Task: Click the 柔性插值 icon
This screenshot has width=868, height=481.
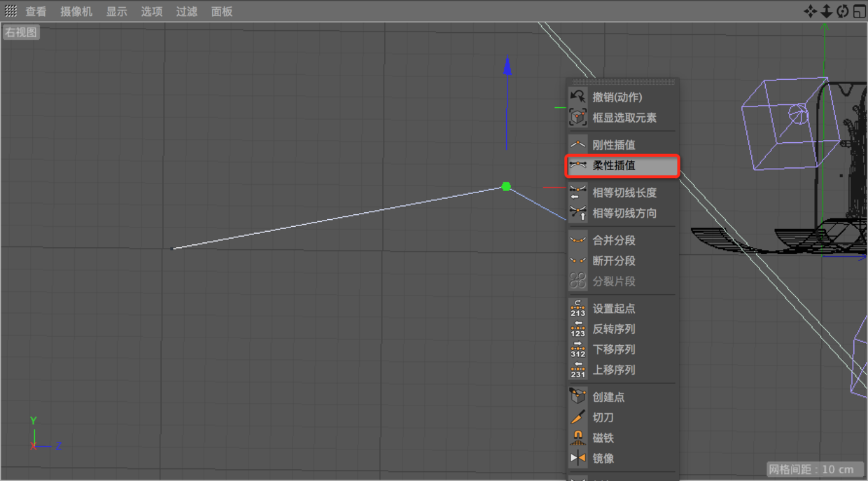Action: [577, 165]
